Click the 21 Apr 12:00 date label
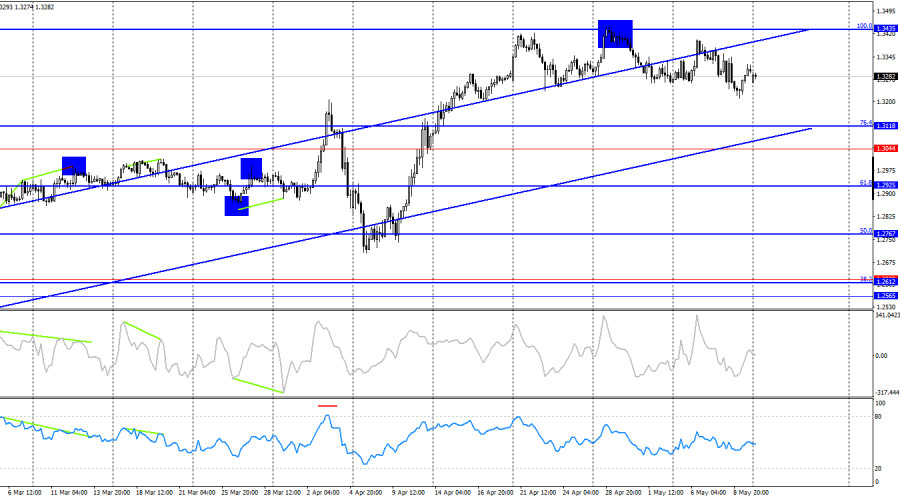 pyautogui.click(x=538, y=493)
